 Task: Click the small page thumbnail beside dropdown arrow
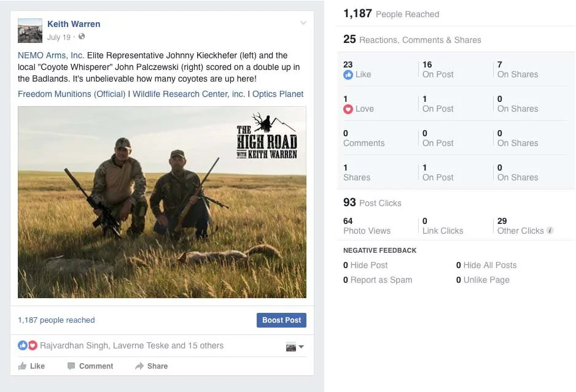291,347
